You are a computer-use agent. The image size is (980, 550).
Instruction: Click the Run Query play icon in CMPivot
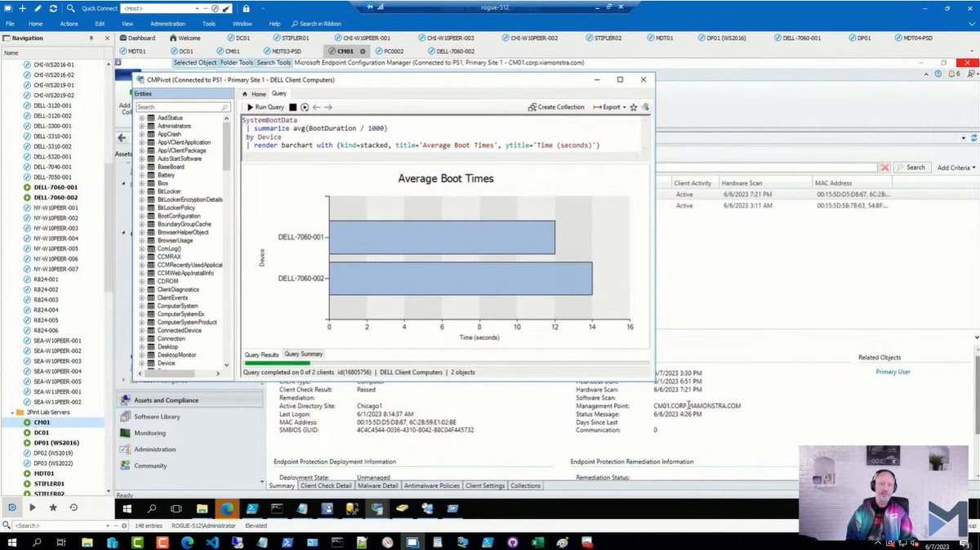pyautogui.click(x=250, y=107)
